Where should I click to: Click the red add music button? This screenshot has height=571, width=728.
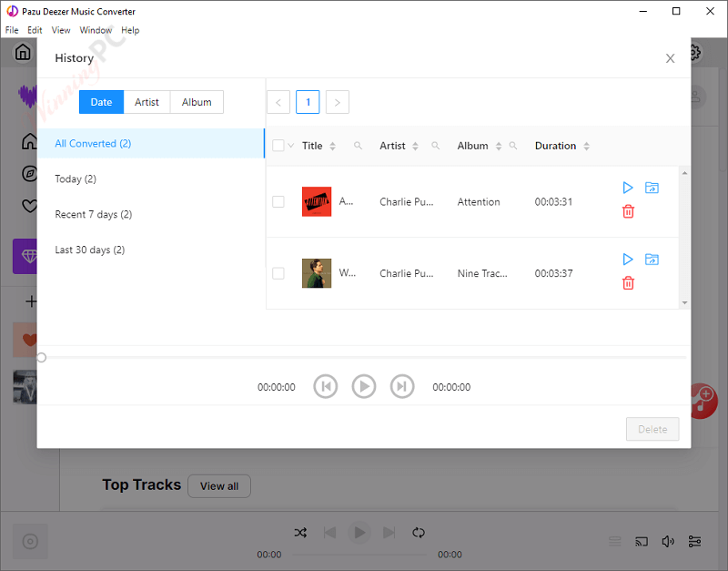pyautogui.click(x=704, y=402)
